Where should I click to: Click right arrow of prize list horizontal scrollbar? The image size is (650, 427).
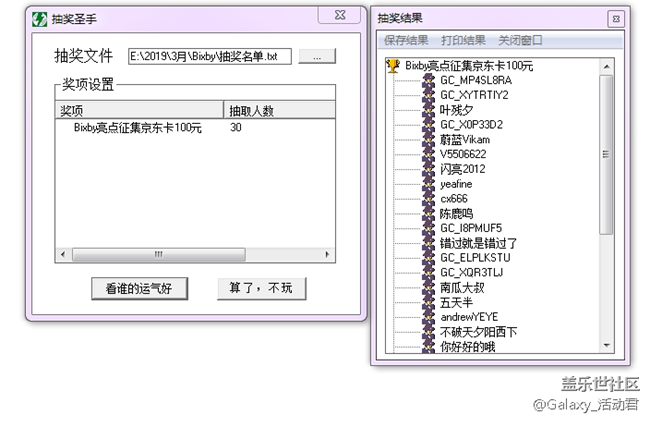(327, 254)
